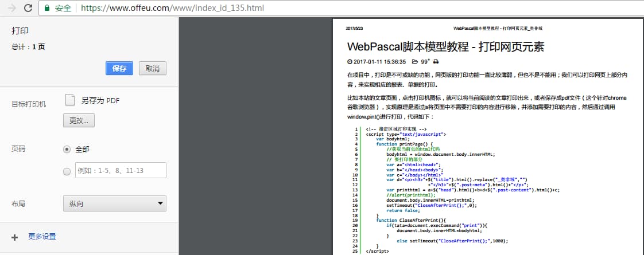Reload the page with the refresh icon
The height and width of the screenshot is (255, 644).
[x=28, y=8]
